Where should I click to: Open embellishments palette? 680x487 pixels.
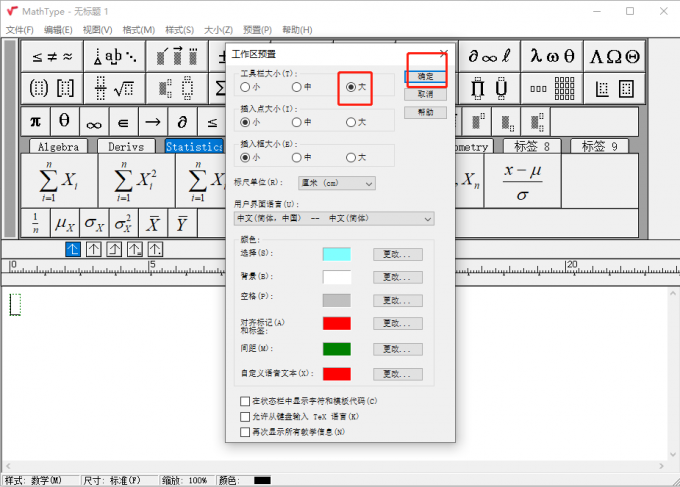[x=177, y=56]
